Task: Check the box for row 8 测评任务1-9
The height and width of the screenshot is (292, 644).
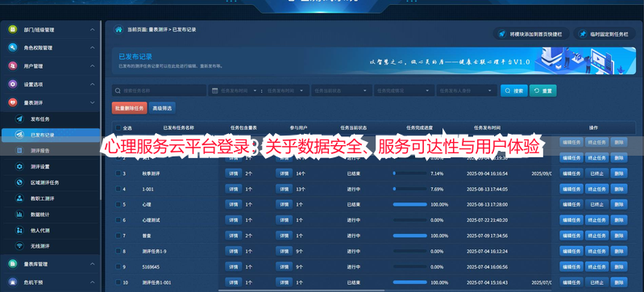Action: point(118,251)
